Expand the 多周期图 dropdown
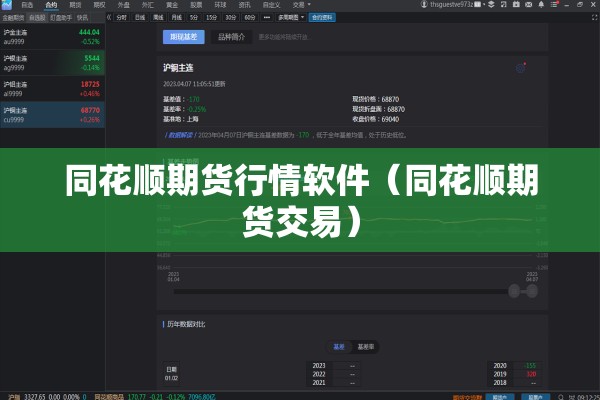The width and height of the screenshot is (600, 400). 291,18
